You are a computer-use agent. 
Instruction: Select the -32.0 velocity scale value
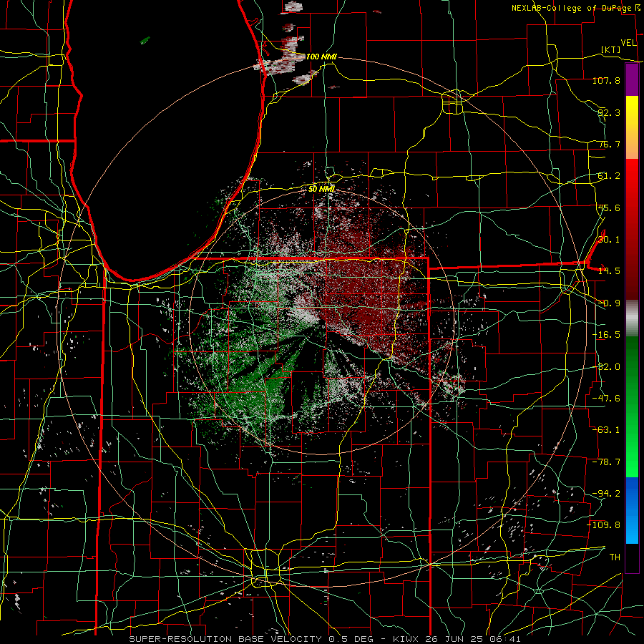click(x=606, y=367)
